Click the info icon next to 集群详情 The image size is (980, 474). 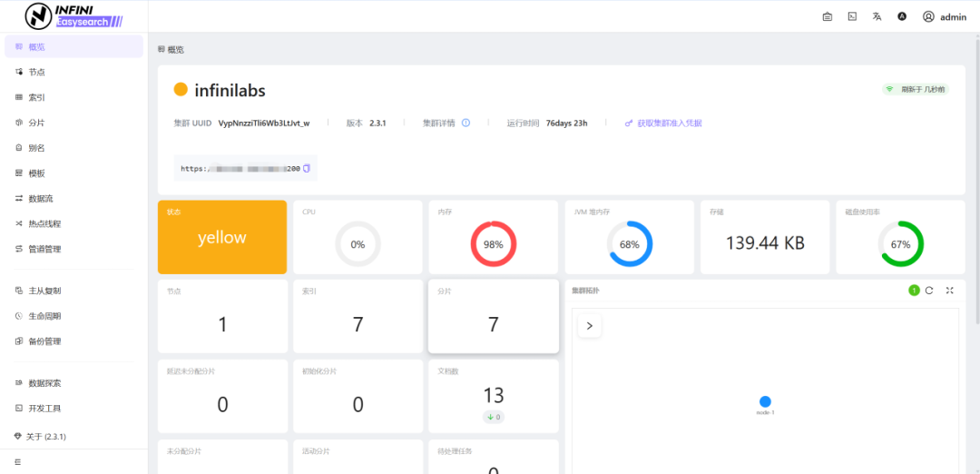click(x=465, y=123)
